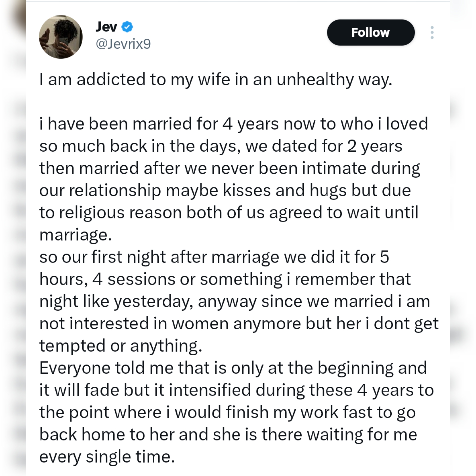476x476 pixels.
Task: Tap the verification icon beside the username
Action: tap(127, 27)
